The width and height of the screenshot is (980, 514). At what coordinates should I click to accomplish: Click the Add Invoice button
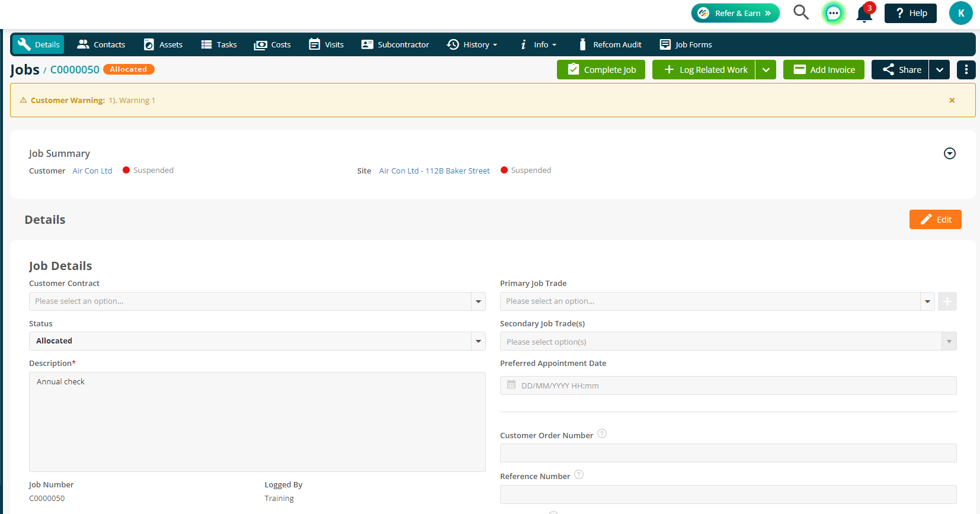(824, 69)
